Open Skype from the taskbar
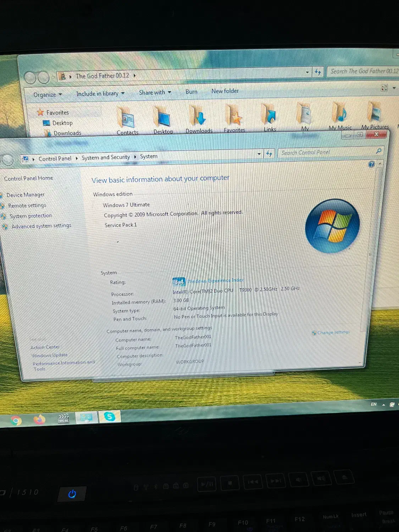This screenshot has height=532, width=399. (110, 416)
